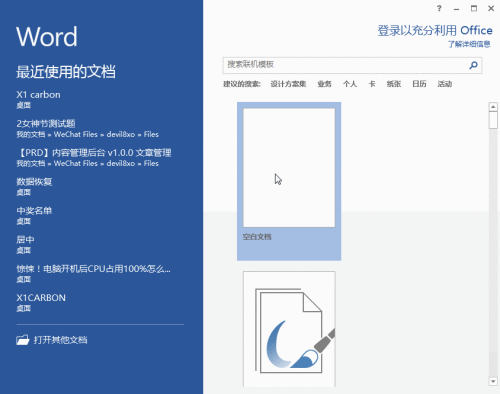Open the 了解详细信息 link
This screenshot has height=394, width=500.
(x=469, y=44)
